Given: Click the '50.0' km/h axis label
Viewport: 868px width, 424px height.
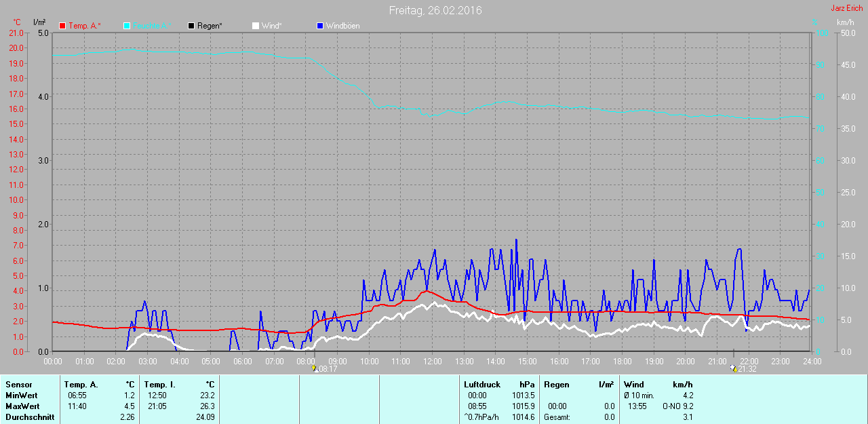Looking at the screenshot, I should pyautogui.click(x=848, y=33).
